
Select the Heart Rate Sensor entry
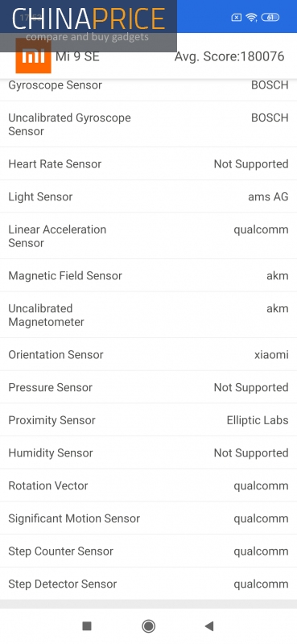click(148, 163)
